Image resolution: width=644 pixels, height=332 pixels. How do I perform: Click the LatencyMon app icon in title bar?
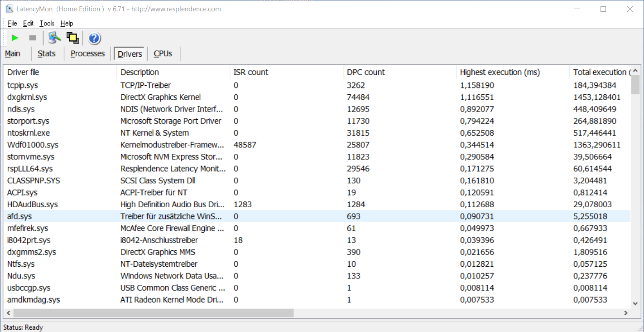[x=9, y=9]
